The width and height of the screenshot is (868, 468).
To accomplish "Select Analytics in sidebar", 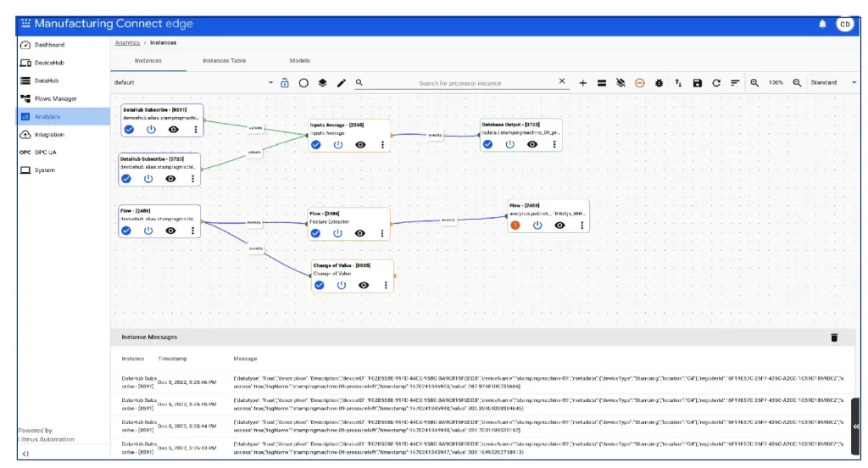I will click(x=64, y=116).
